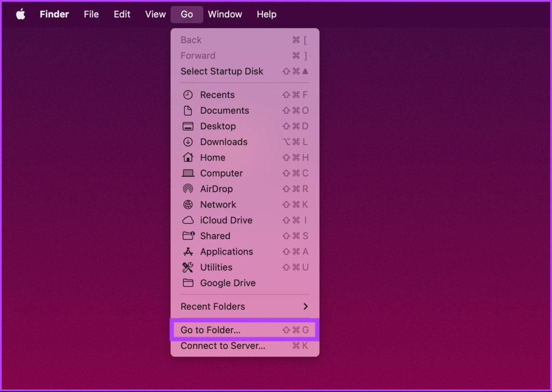552x392 pixels.
Task: Click the AirDrop radar icon
Action: coord(188,189)
